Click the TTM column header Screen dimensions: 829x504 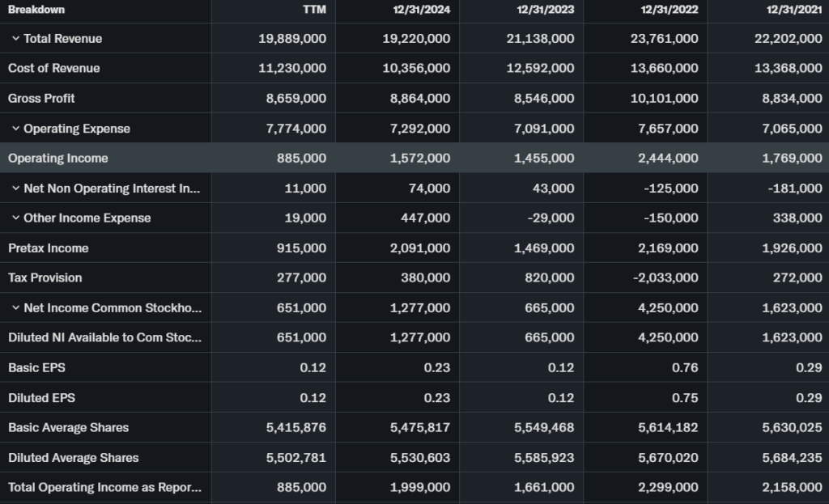(314, 10)
